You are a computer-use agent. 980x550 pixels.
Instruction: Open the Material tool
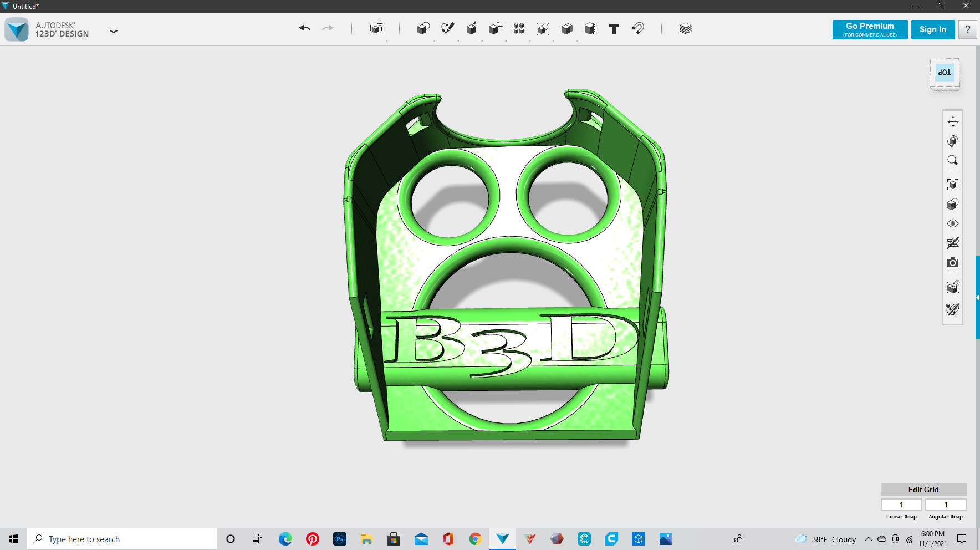click(686, 29)
